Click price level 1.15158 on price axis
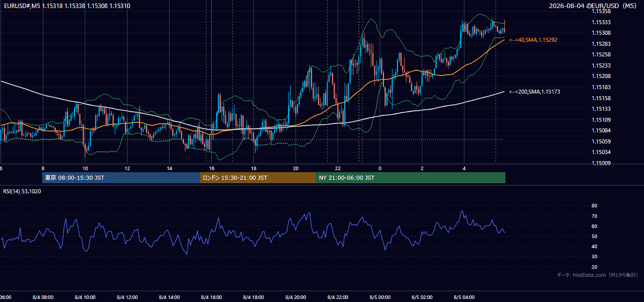The image size is (644, 302). pos(601,98)
